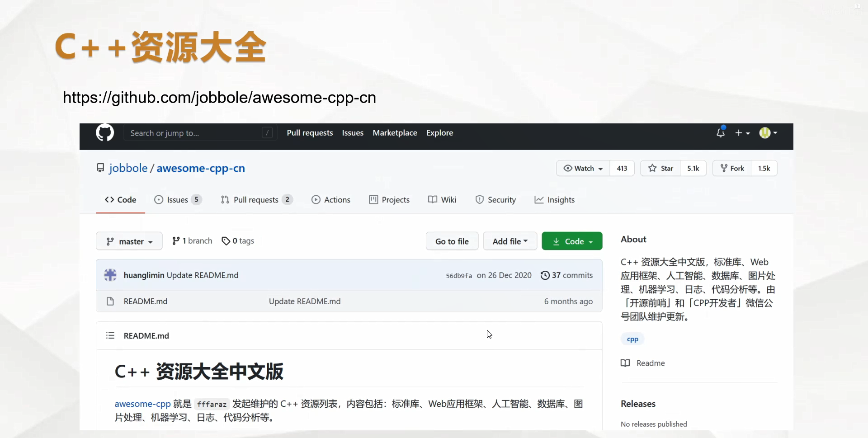Expand the Watch dropdown button
868x438 pixels.
pyautogui.click(x=583, y=168)
